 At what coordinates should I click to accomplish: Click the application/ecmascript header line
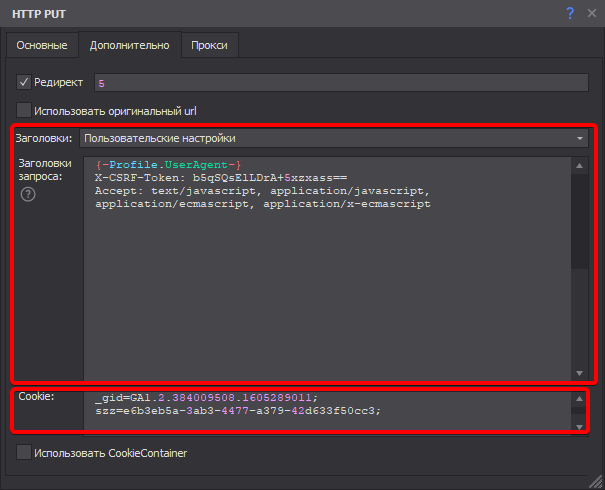(x=263, y=204)
